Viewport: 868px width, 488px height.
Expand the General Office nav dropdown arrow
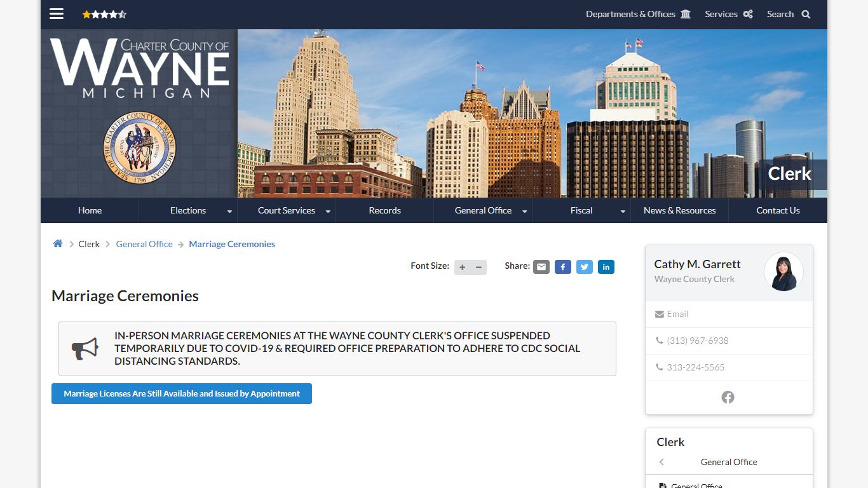[x=524, y=211]
